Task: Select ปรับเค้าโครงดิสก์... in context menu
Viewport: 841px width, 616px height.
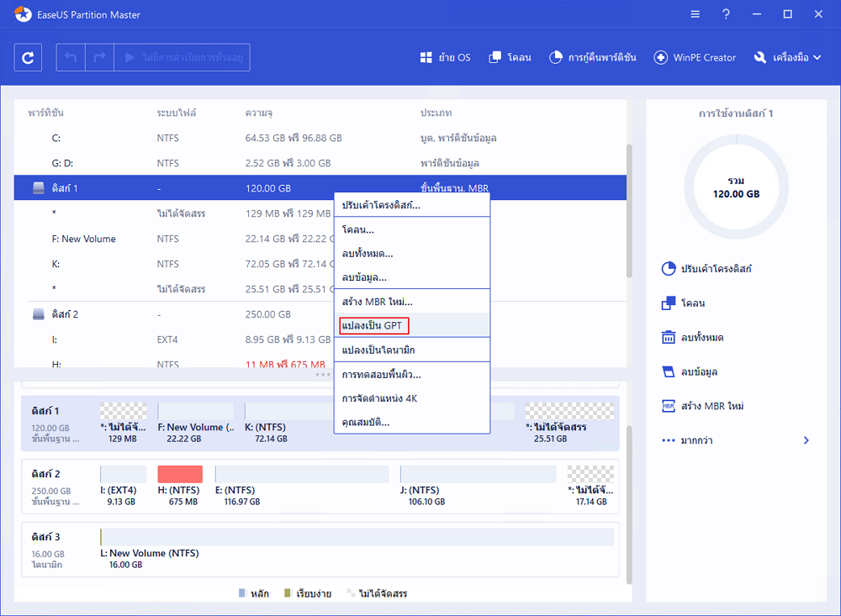Action: point(412,205)
